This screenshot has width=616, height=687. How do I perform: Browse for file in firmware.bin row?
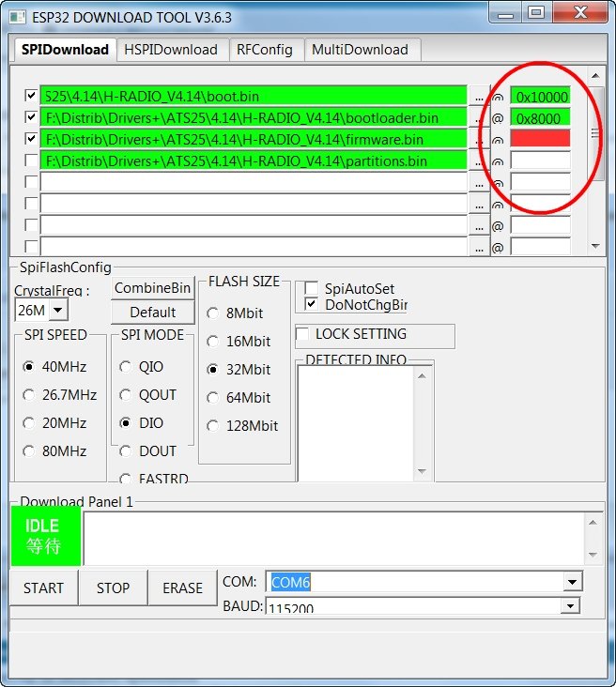click(x=479, y=139)
